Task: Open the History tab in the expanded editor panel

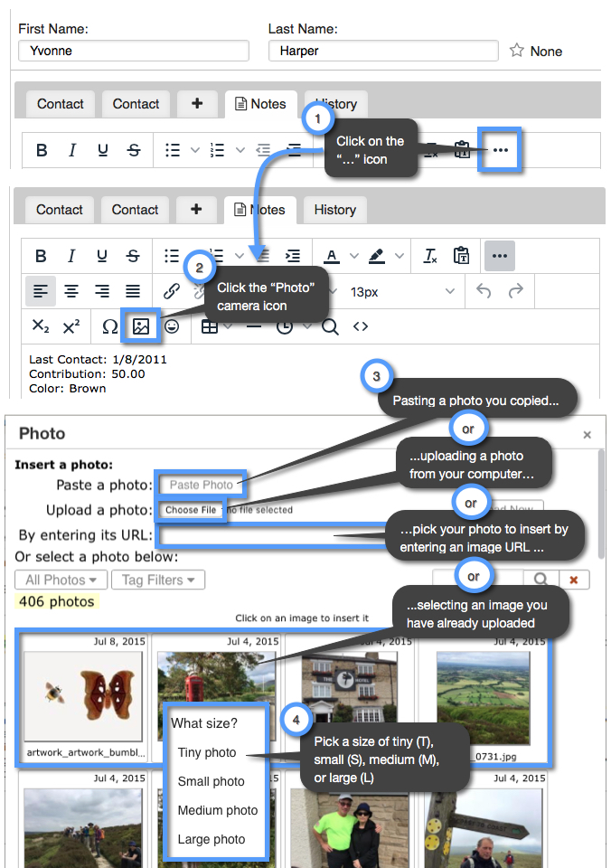Action: [334, 210]
